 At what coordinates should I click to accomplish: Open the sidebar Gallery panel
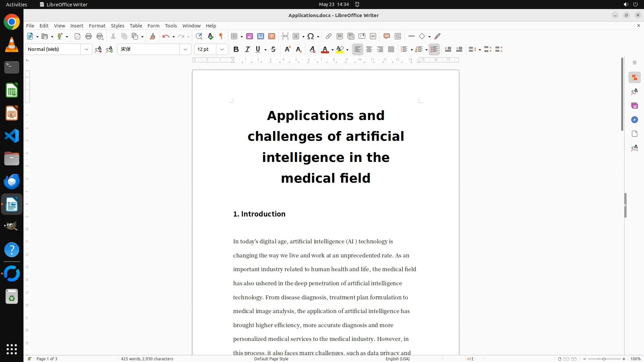[x=634, y=106]
